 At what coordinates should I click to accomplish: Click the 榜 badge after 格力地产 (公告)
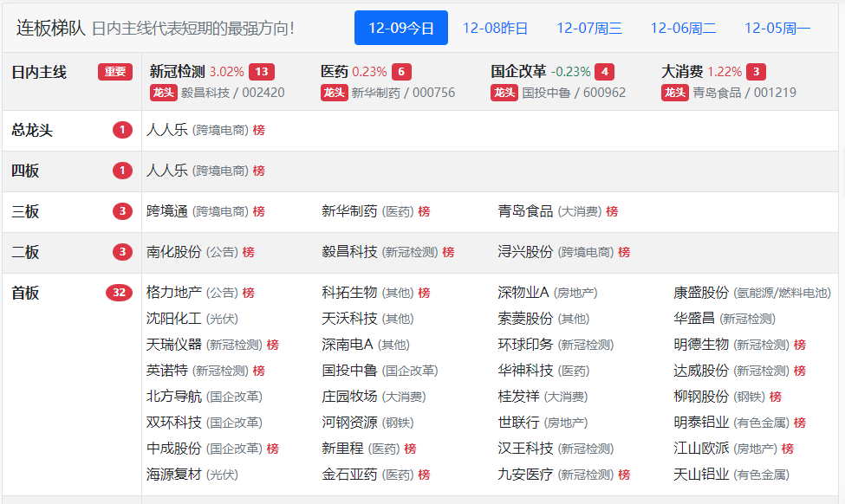coord(249,293)
